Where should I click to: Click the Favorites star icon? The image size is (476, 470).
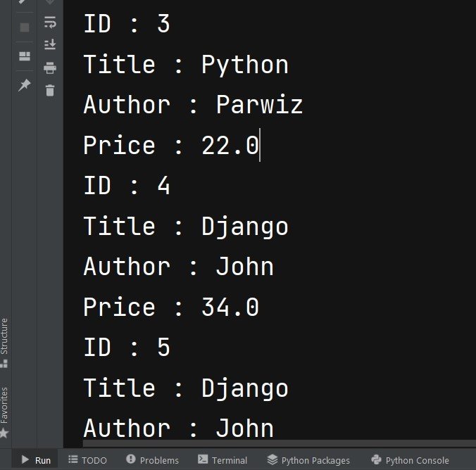[x=4, y=433]
